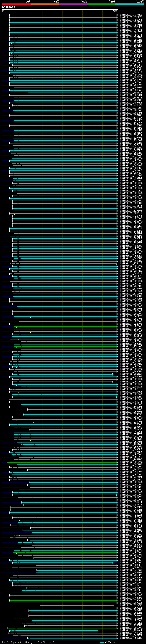The height and width of the screenshot is (644, 146).
Task: Click the white query sequence ruler bar
Action: pos(60,10)
